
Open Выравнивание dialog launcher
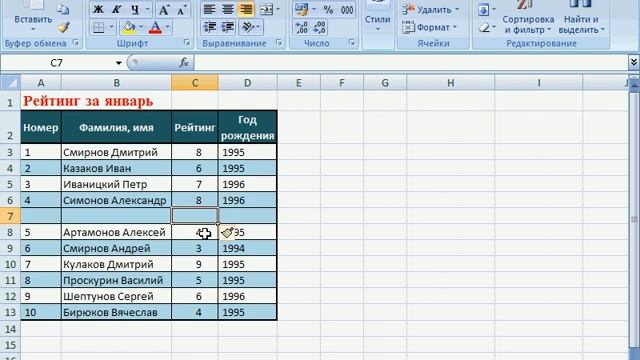click(x=279, y=42)
